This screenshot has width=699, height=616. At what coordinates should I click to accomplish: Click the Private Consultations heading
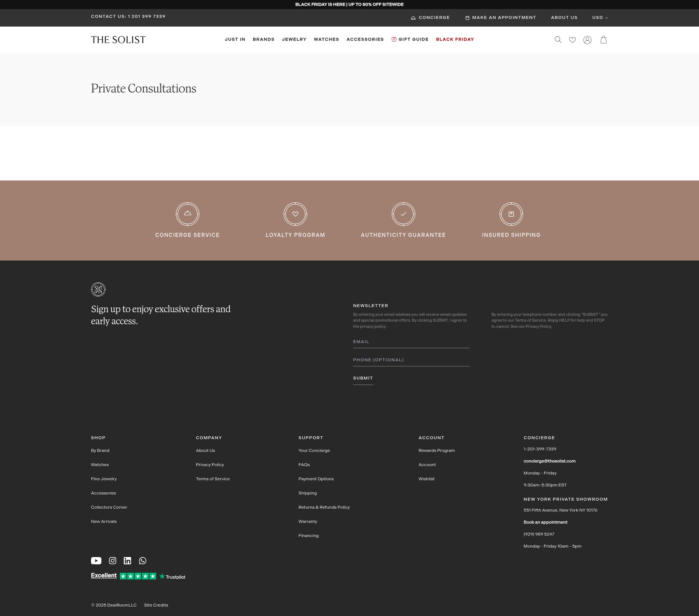143,88
